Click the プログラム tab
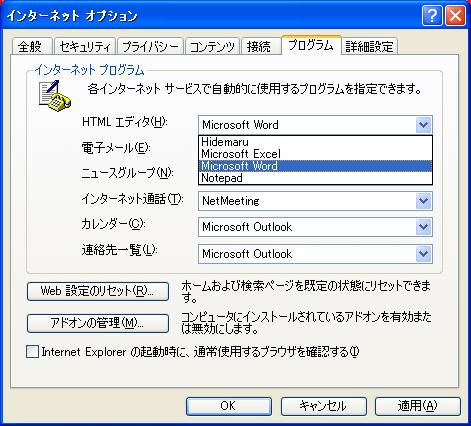Screen dimensions: 471x426 [311, 45]
